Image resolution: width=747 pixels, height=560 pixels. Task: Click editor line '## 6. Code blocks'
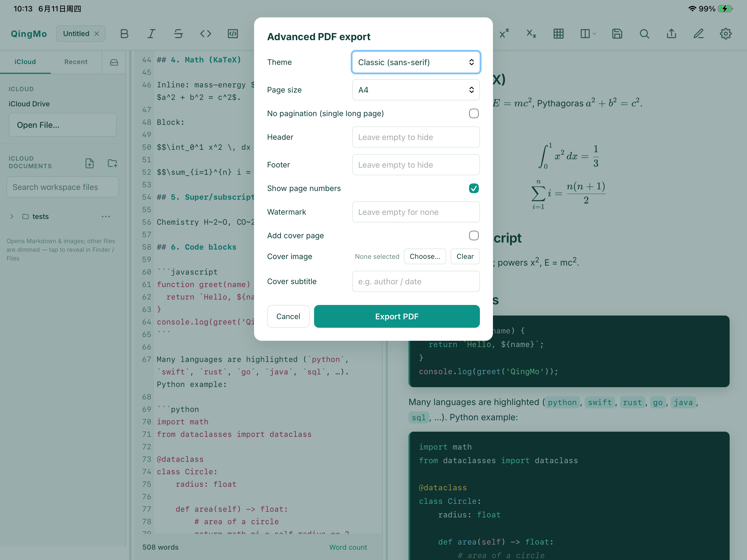tap(197, 247)
